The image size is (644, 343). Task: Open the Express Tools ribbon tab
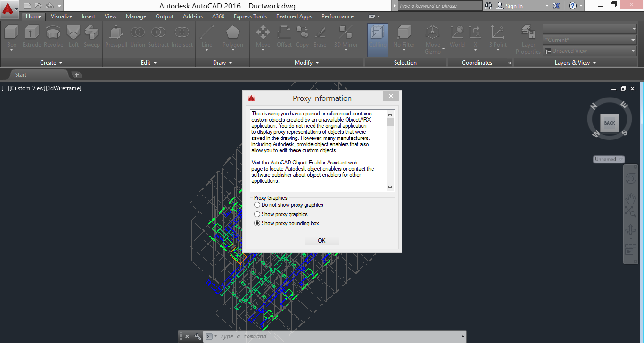[250, 16]
